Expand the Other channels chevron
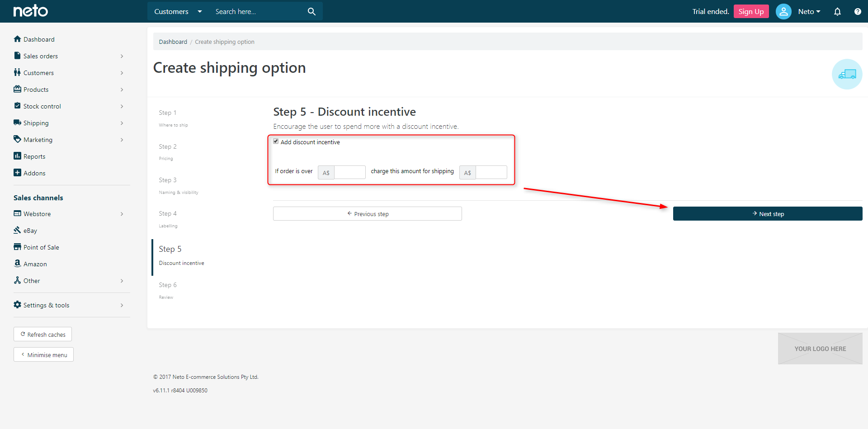The height and width of the screenshot is (429, 868). (x=122, y=281)
